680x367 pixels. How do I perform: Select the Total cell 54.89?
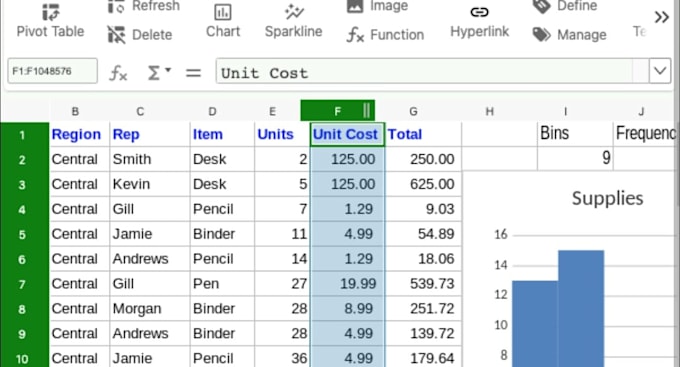[x=423, y=234]
